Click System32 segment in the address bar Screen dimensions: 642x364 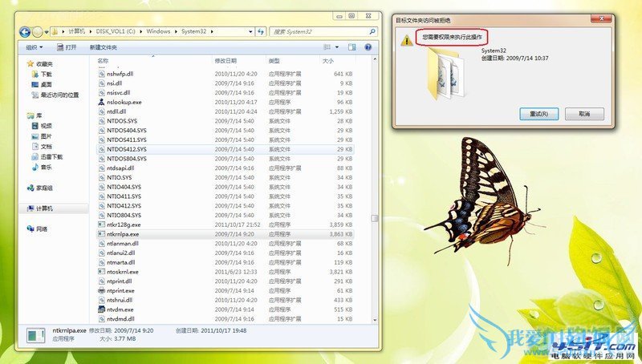(193, 31)
